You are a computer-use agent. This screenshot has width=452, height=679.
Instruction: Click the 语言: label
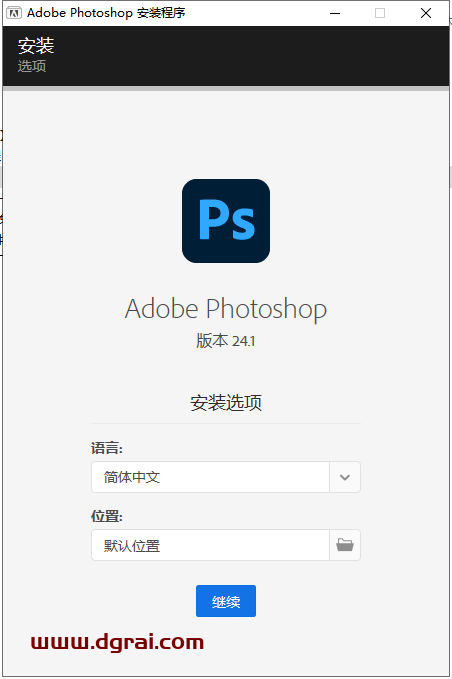tap(107, 448)
